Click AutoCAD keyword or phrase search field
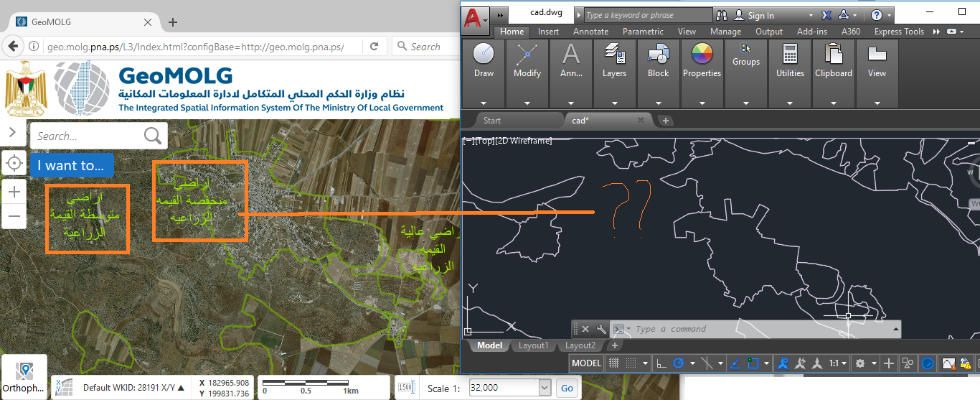Viewport: 980px width, 400px height. coord(648,15)
